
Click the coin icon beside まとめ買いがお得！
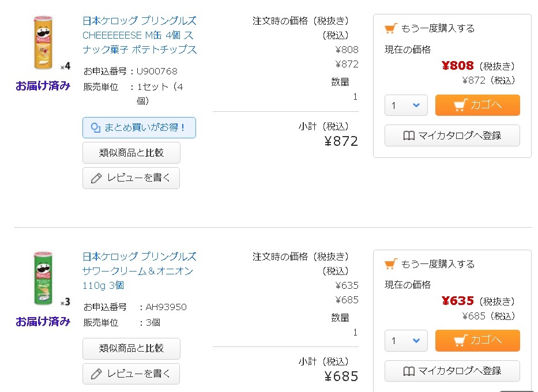pos(95,127)
